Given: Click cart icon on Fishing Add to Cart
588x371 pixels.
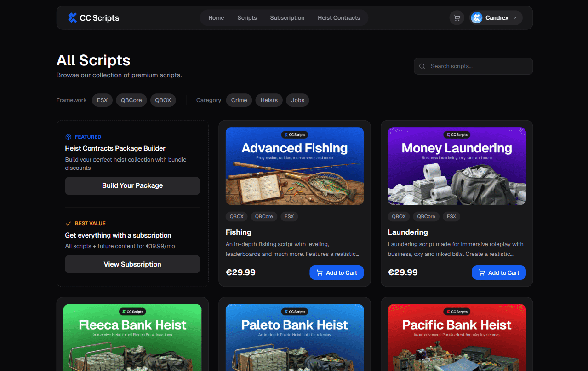Looking at the screenshot, I should pyautogui.click(x=320, y=272).
